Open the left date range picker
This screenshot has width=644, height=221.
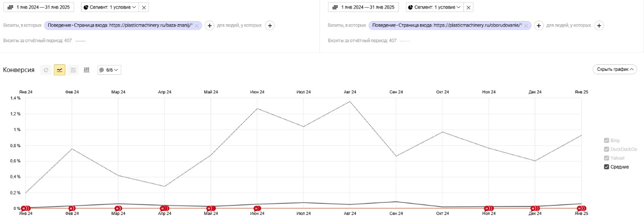(x=39, y=8)
